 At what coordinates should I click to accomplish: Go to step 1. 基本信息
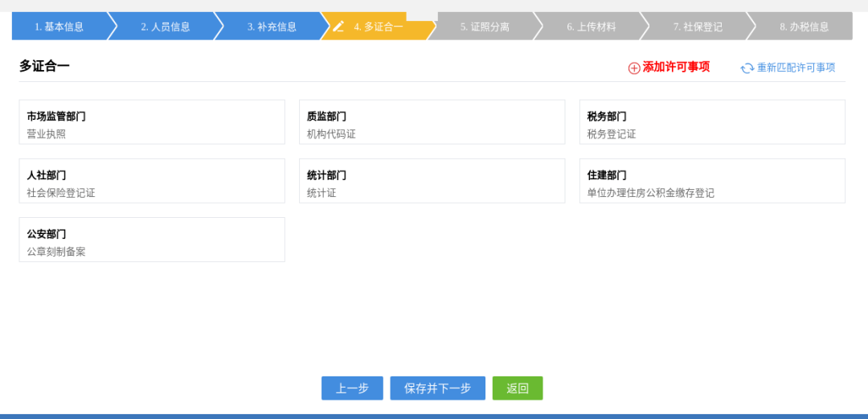pyautogui.click(x=59, y=27)
